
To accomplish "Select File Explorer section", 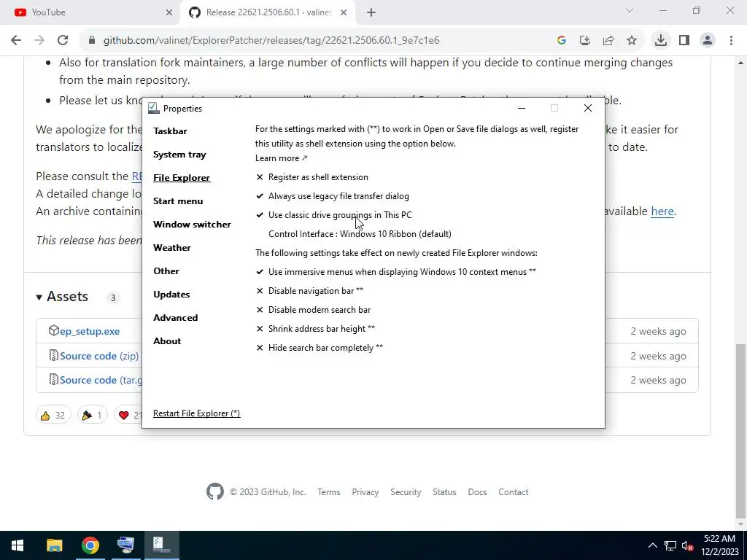I will [182, 178].
